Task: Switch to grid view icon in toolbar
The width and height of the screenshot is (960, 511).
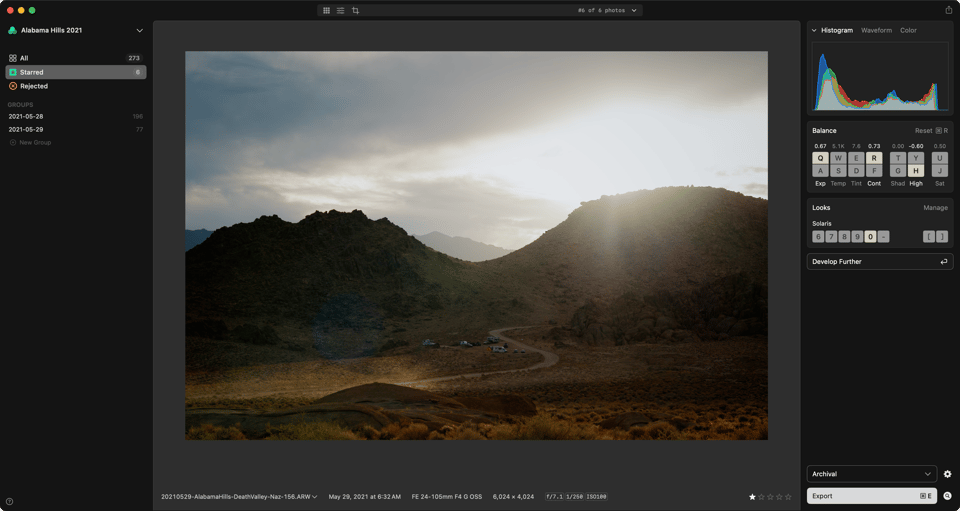Action: [x=326, y=10]
